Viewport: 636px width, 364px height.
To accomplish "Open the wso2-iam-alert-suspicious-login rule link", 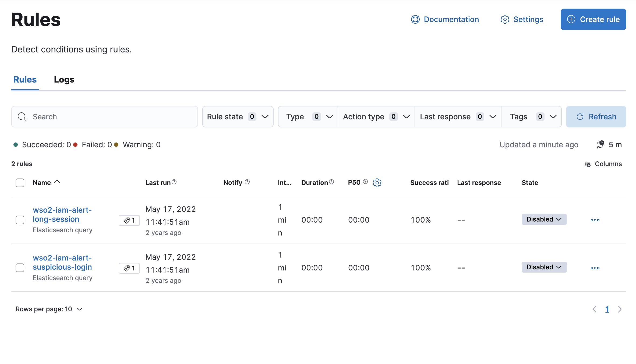I will (62, 262).
